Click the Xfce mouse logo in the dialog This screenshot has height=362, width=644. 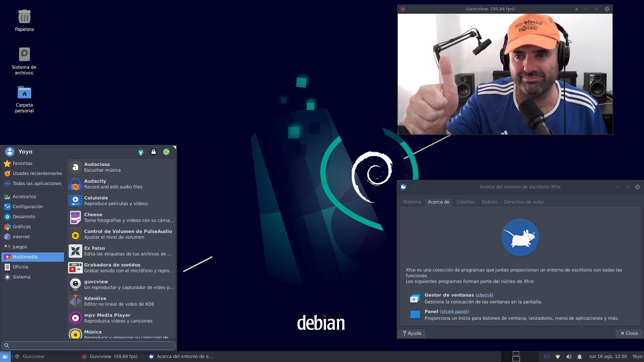click(520, 238)
